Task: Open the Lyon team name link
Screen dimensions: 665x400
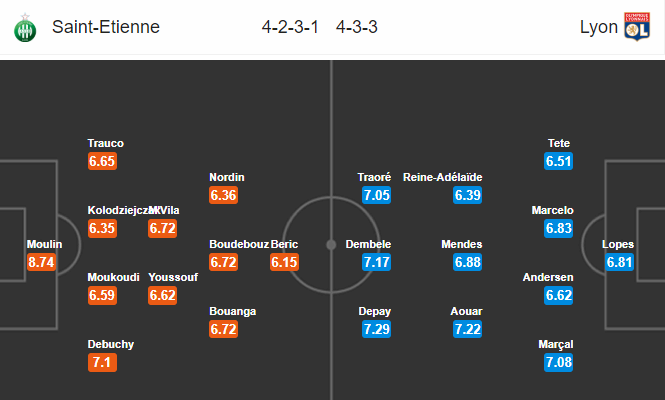Action: coord(599,27)
